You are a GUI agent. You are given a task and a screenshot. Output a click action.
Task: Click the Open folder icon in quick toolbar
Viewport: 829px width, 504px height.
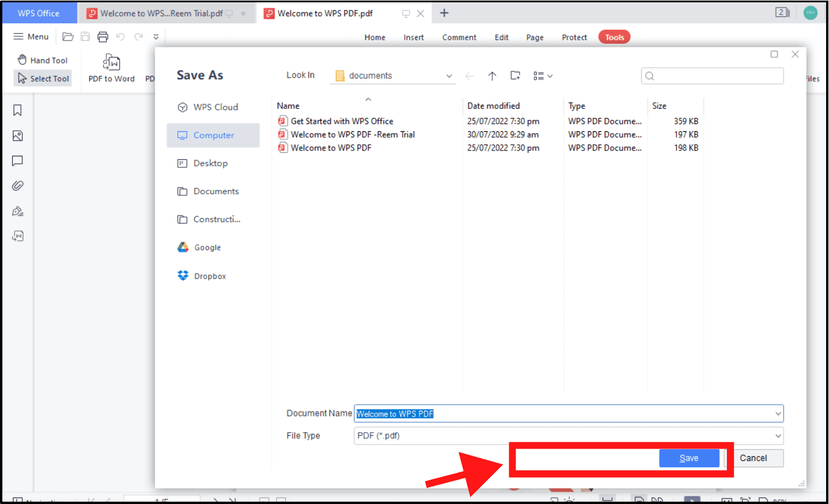pos(68,37)
